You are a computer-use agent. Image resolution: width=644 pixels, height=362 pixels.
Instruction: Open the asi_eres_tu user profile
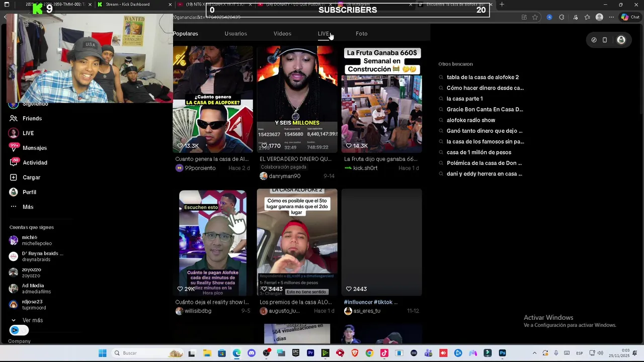tap(362, 311)
